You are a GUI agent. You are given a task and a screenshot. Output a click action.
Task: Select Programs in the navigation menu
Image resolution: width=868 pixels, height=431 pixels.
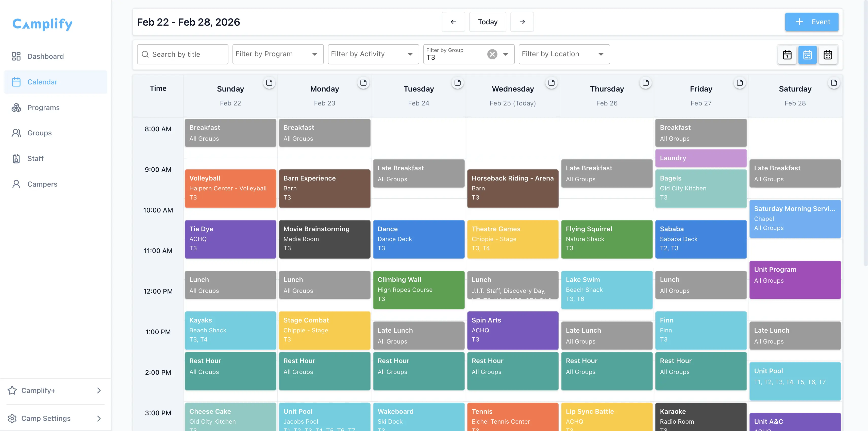pyautogui.click(x=43, y=107)
